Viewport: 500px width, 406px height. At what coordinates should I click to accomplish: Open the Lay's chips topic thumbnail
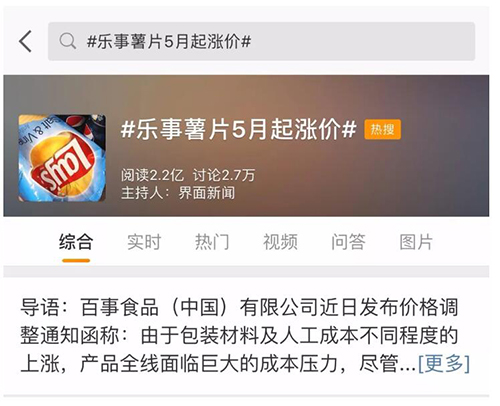(x=62, y=158)
